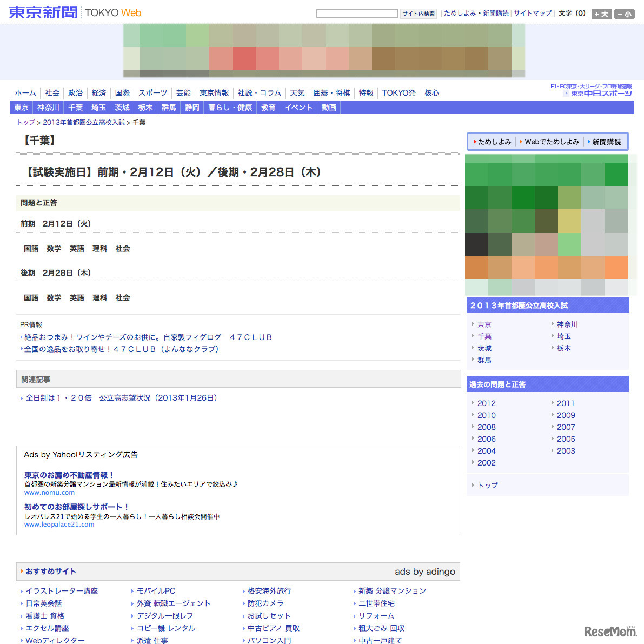This screenshot has width=644, height=644.
Task: Open 前期 数学 exam link
Action: pyautogui.click(x=54, y=249)
